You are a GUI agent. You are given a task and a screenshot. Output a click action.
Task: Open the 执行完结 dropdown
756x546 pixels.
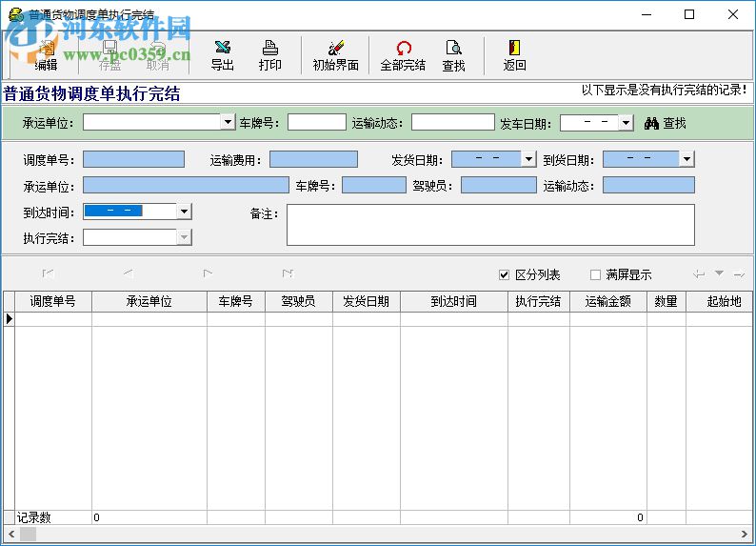184,237
